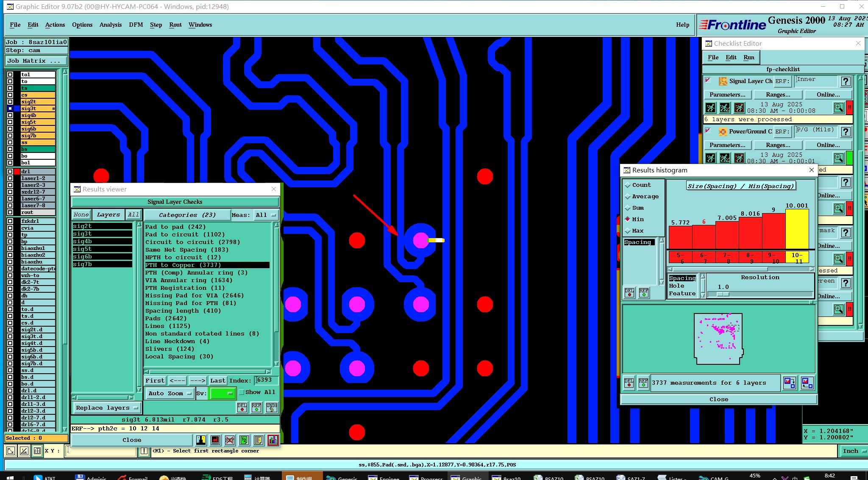Viewport: 868px width, 480px height.
Task: Expand the Replace layers dropdown
Action: tap(107, 408)
